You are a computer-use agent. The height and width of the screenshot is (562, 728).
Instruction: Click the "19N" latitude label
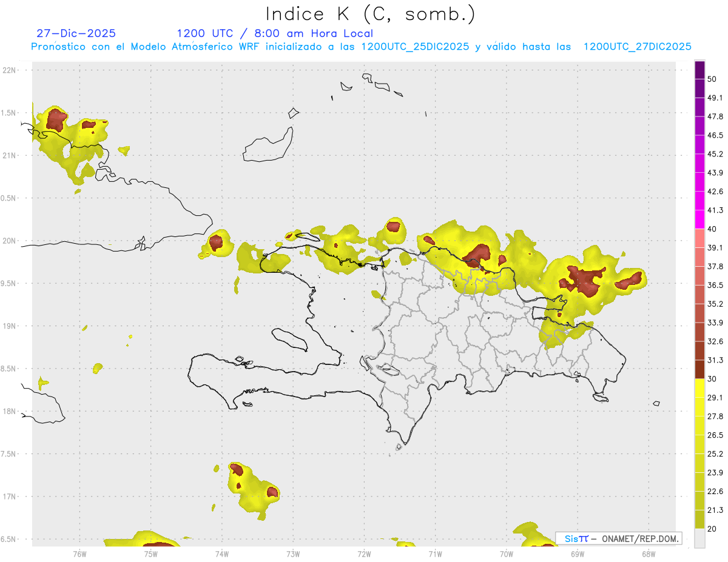pos(9,326)
